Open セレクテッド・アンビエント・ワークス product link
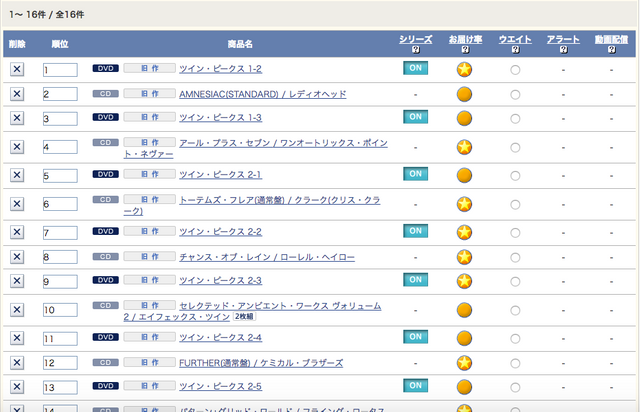640x412 pixels. 252,311
